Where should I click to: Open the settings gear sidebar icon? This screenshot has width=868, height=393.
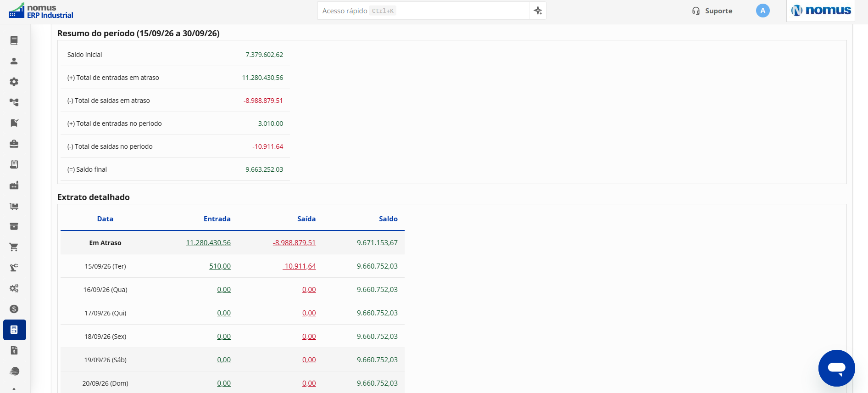tap(14, 82)
